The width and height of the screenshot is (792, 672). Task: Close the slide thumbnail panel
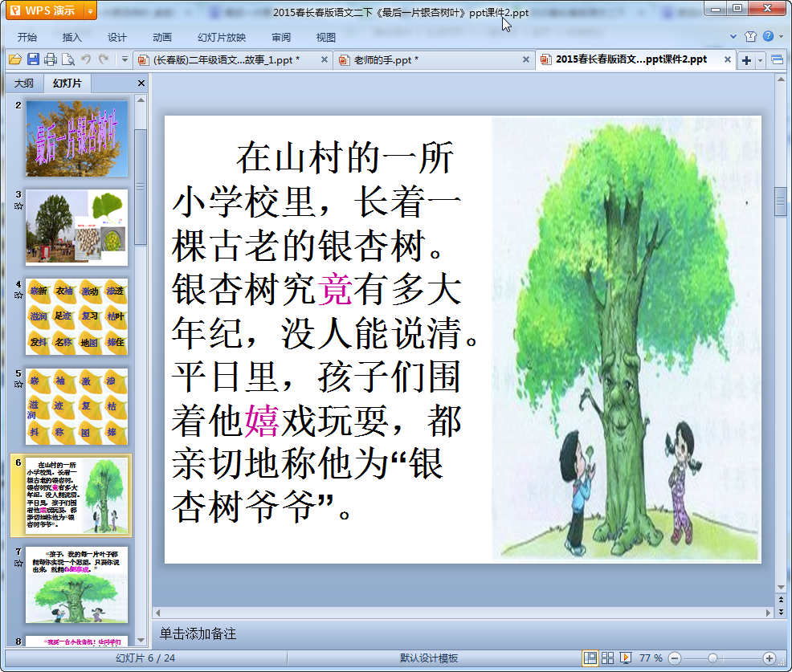click(141, 83)
